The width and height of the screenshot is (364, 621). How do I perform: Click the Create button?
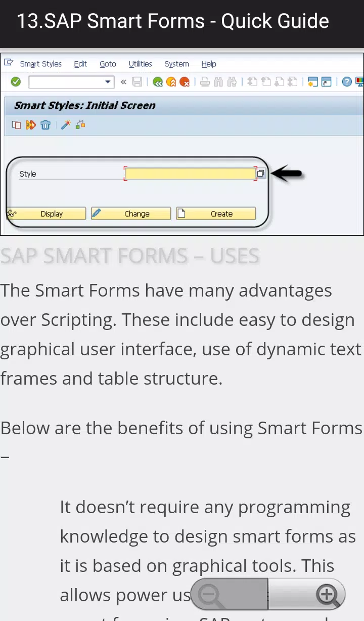[216, 214]
